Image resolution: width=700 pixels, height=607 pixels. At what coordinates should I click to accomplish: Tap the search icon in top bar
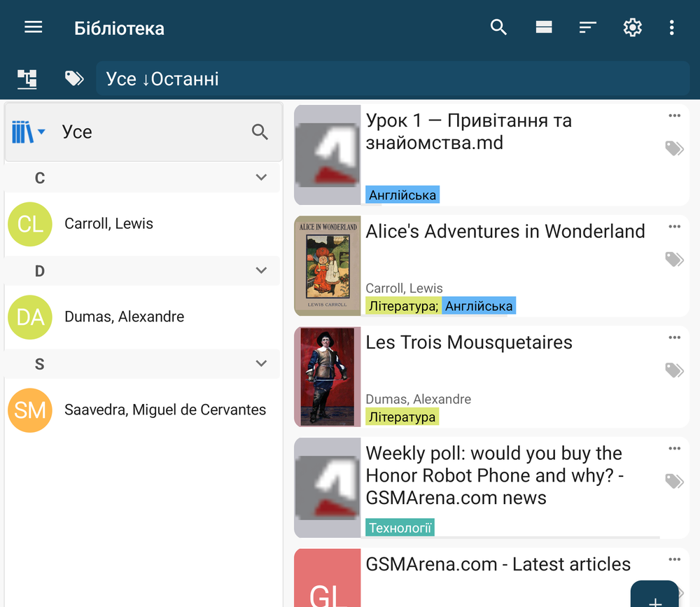tap(498, 28)
